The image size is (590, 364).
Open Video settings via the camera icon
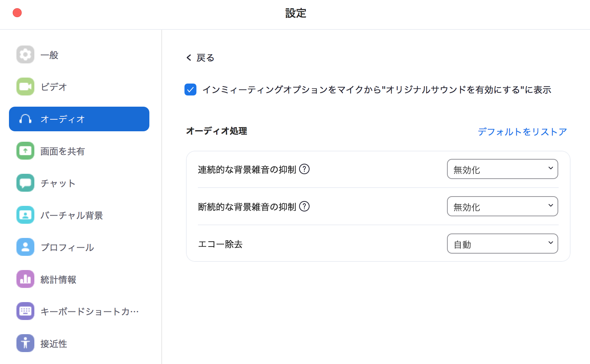tap(25, 87)
